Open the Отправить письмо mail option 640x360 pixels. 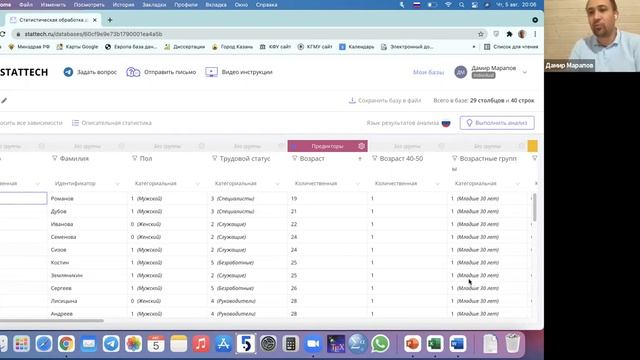pos(161,72)
